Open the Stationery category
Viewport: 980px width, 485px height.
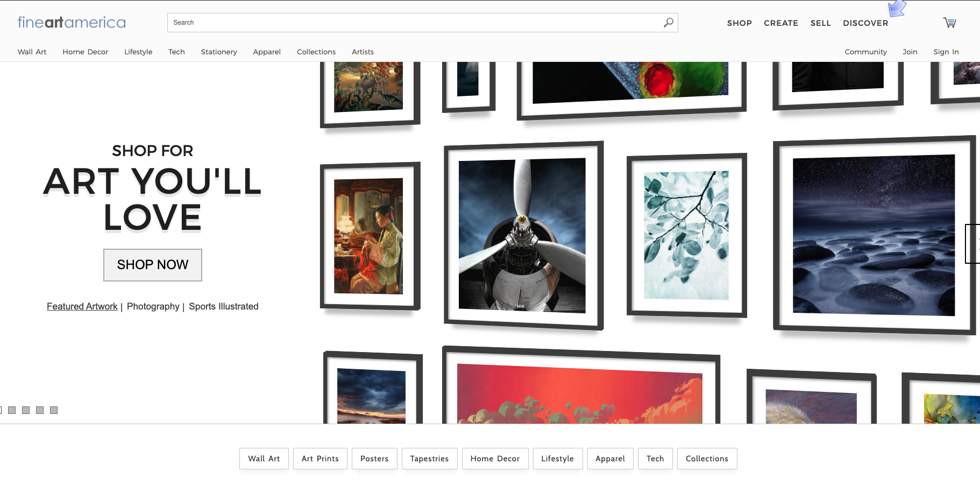tap(219, 52)
